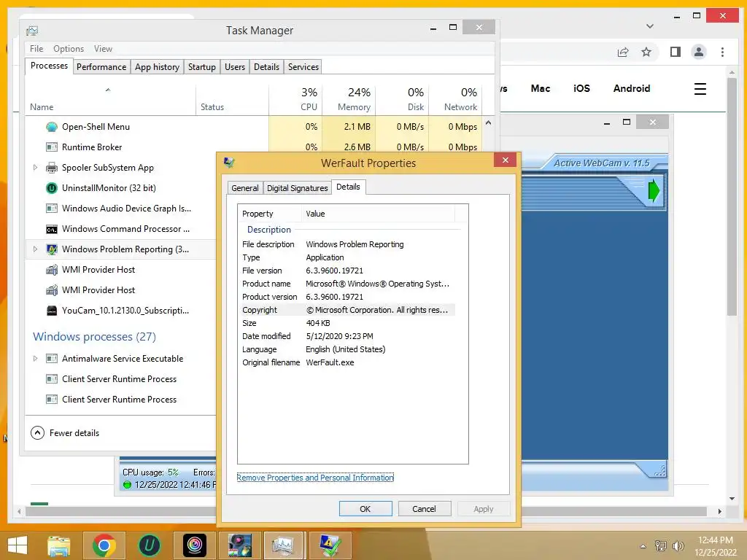Click the browser share page icon
The height and width of the screenshot is (560, 747).
coord(623,52)
